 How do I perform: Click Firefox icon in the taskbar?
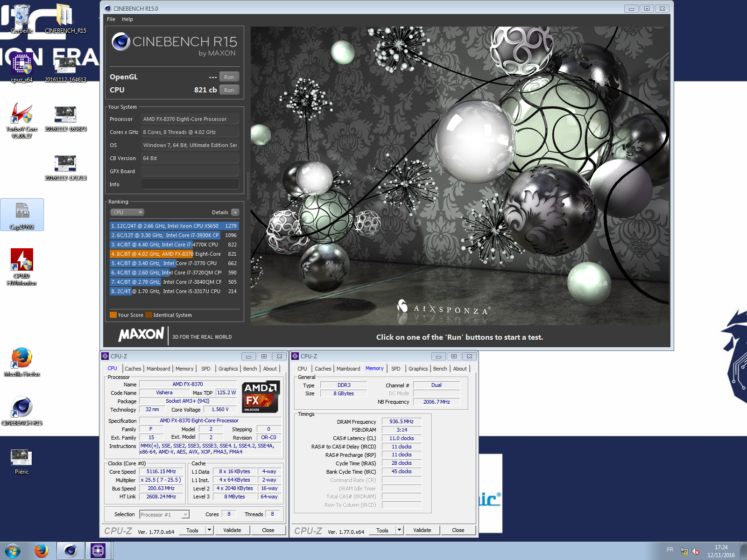(42, 551)
